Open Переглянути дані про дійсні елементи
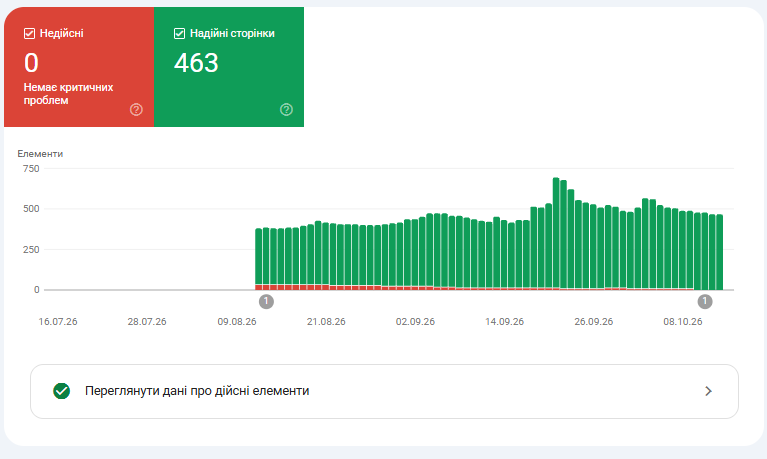Image resolution: width=767 pixels, height=459 pixels. (x=384, y=391)
